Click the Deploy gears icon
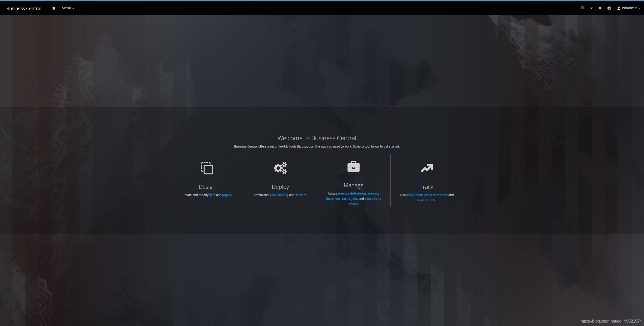Screen dimensions: 644x326 (280, 168)
